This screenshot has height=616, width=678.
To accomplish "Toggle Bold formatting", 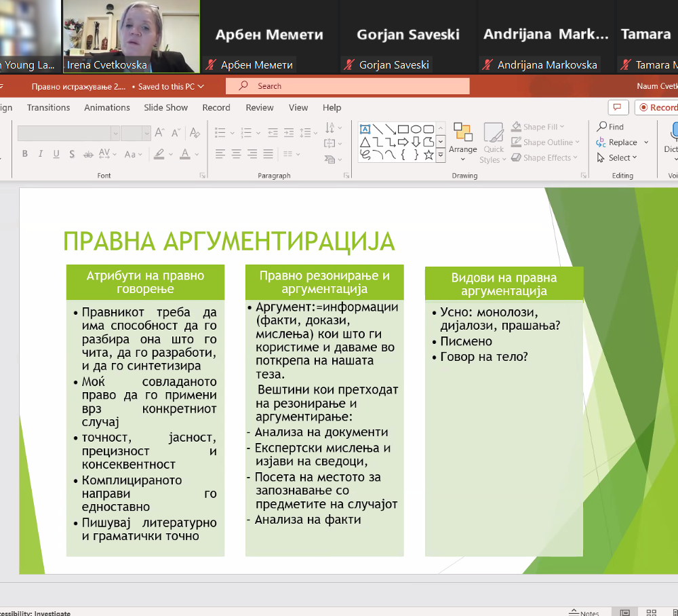I will click(x=25, y=154).
